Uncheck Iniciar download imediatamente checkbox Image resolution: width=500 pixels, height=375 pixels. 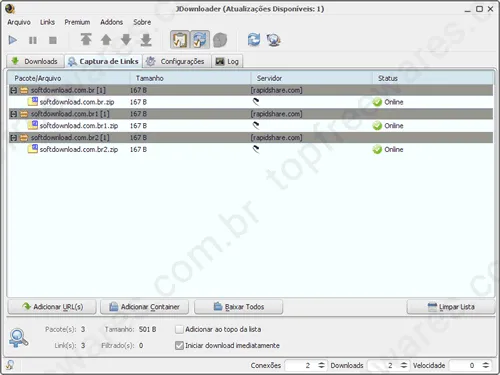[x=179, y=345]
